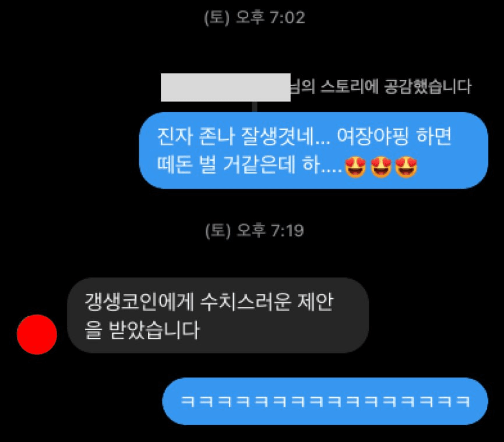
Task: Click the red profile avatar circle
Action: point(37,334)
